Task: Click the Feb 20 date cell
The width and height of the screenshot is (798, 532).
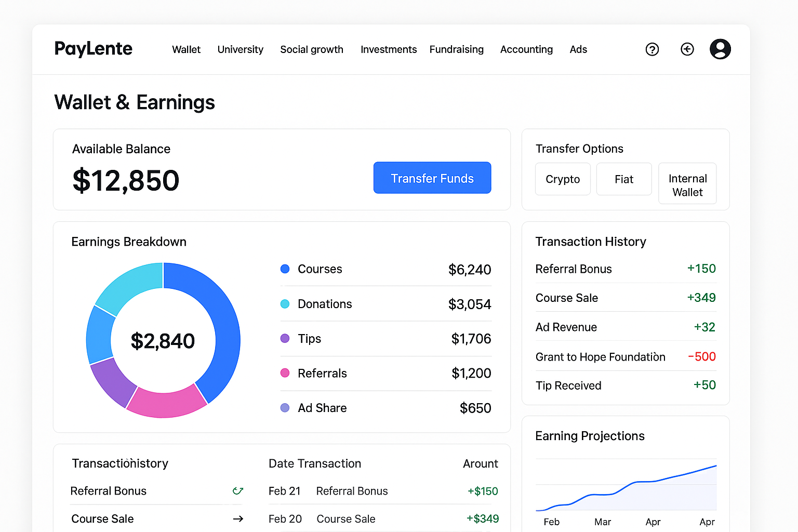Action: tap(285, 518)
